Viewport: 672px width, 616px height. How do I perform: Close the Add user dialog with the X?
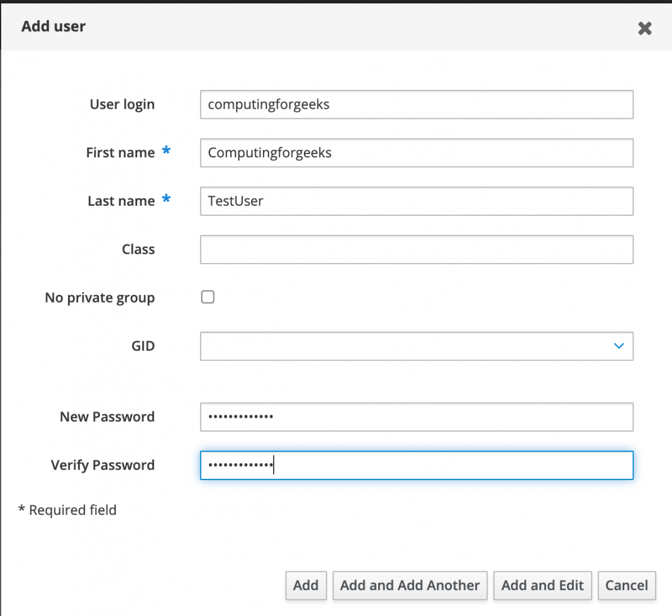644,28
